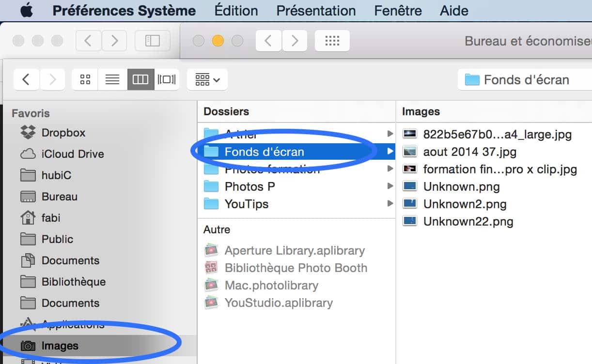This screenshot has width=592, height=364.
Task: Open the fabi home folder
Action: pos(51,218)
